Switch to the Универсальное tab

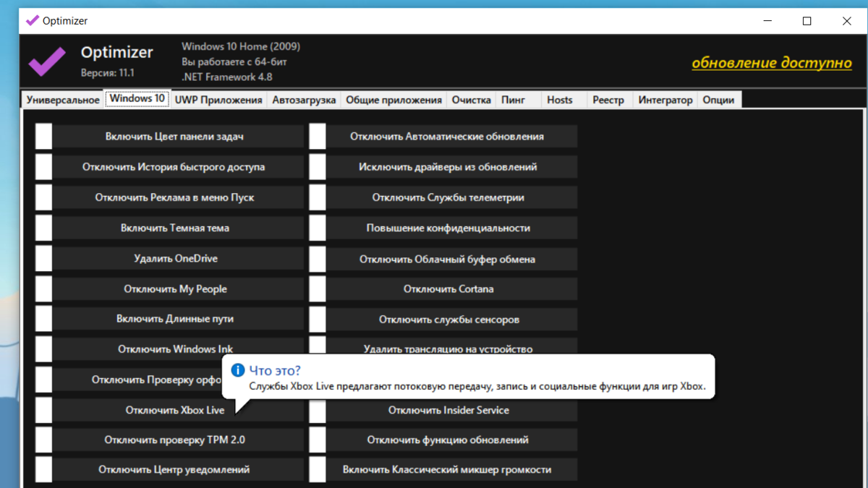(63, 100)
